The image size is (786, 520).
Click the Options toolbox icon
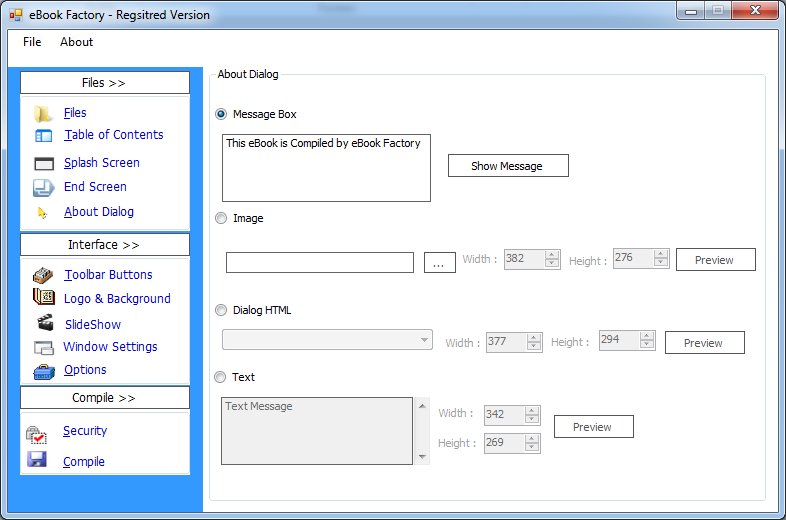point(44,372)
